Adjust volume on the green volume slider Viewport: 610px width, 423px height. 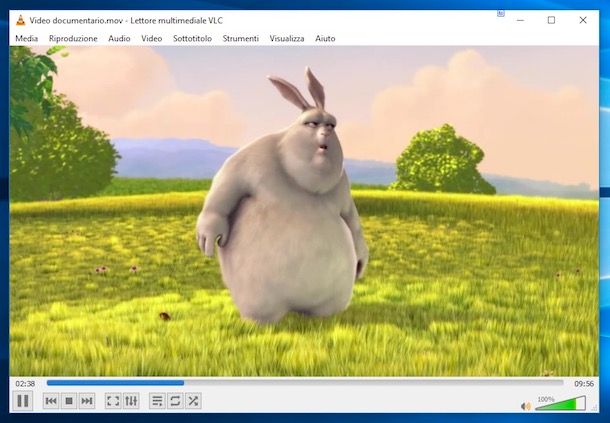(560, 404)
